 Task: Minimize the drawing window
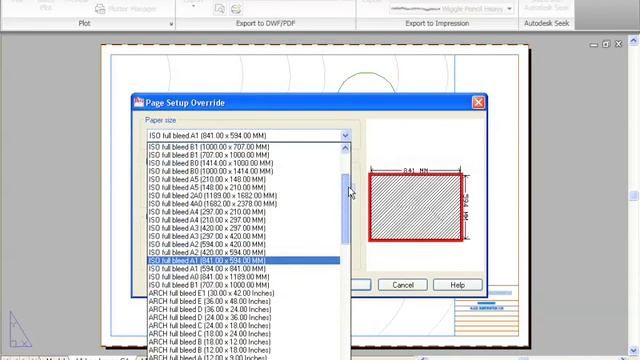(594, 44)
